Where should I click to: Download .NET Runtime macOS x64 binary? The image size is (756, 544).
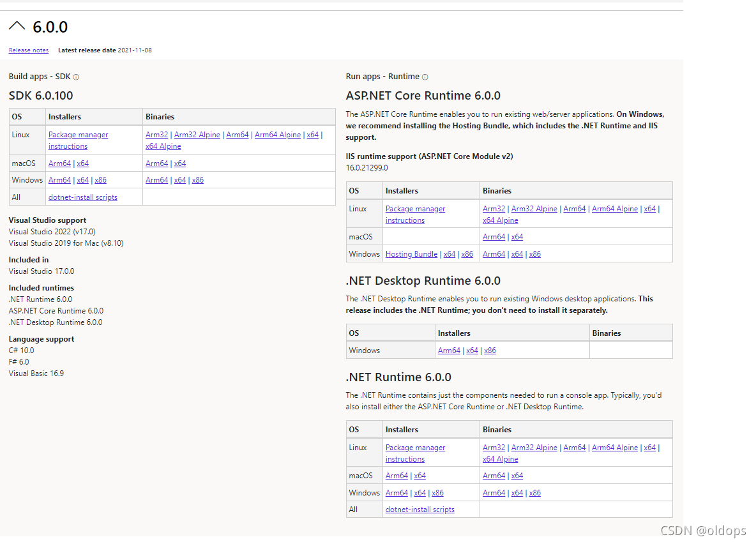(x=517, y=476)
